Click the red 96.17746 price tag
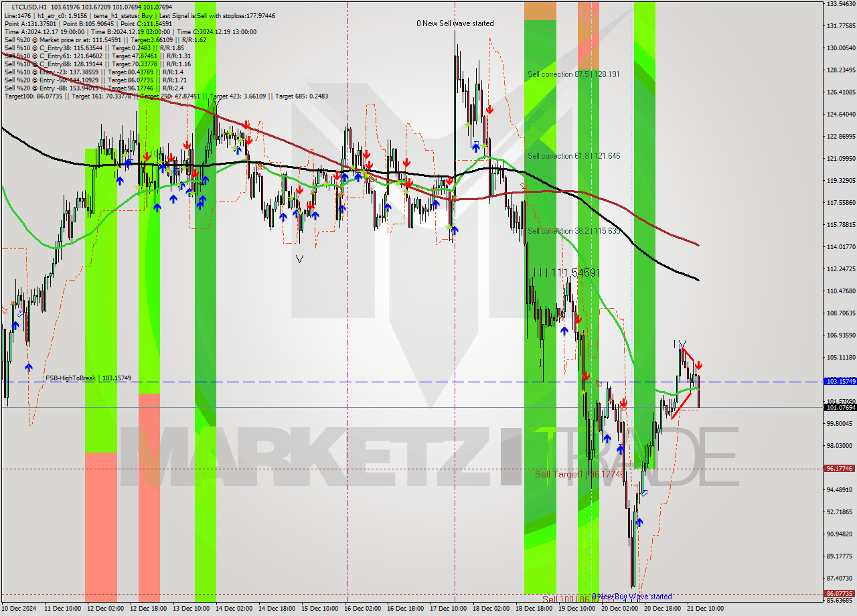Viewport: 857px width, 616px height. click(840, 469)
